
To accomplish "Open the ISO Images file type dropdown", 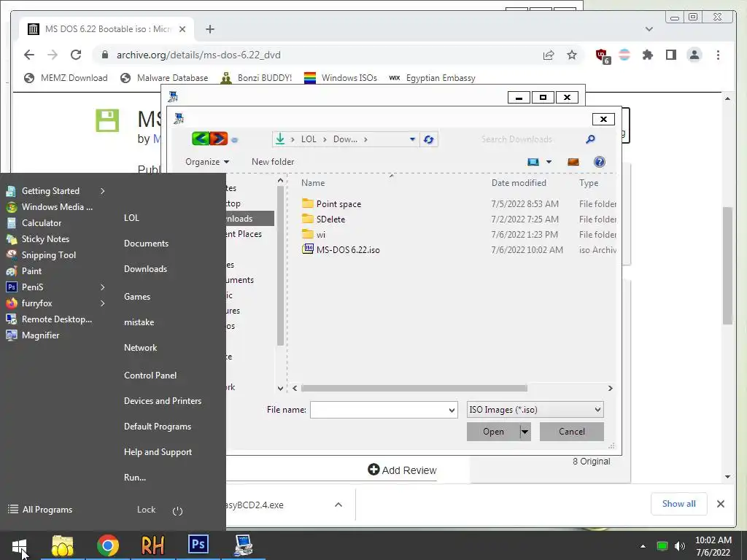I will coord(597,410).
